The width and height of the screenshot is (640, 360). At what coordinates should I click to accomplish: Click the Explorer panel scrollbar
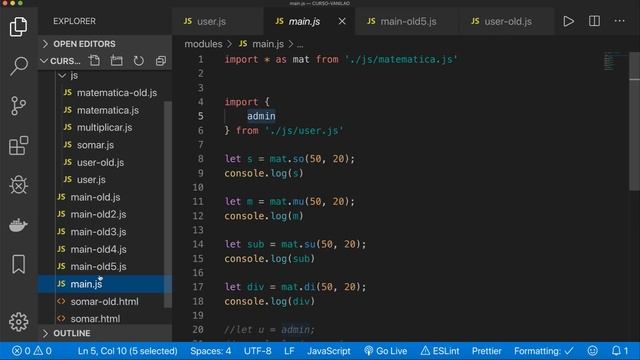pos(168,204)
